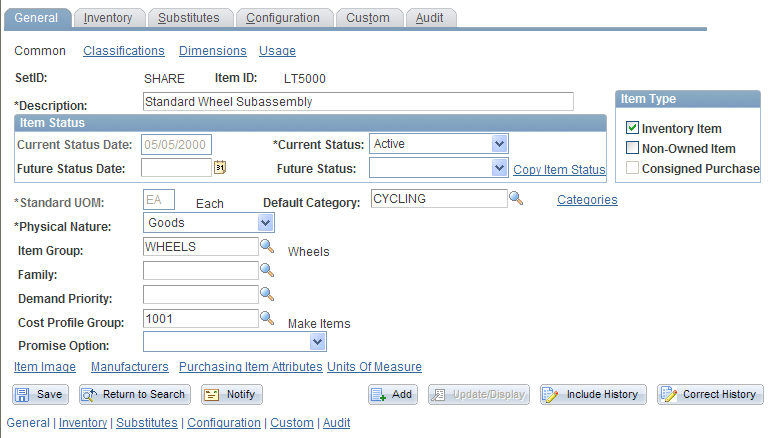
Task: Open the Custom tab
Action: (x=368, y=18)
